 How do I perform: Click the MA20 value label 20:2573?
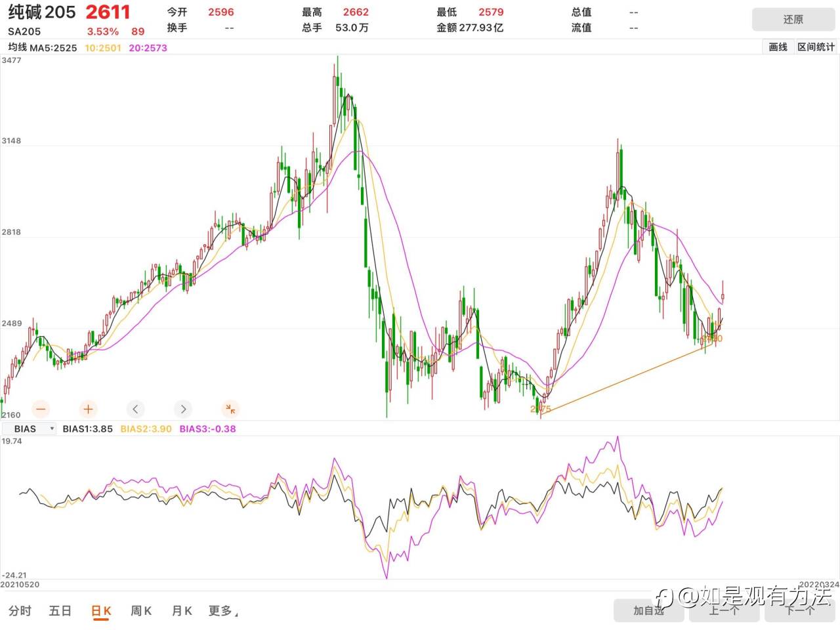pyautogui.click(x=148, y=48)
